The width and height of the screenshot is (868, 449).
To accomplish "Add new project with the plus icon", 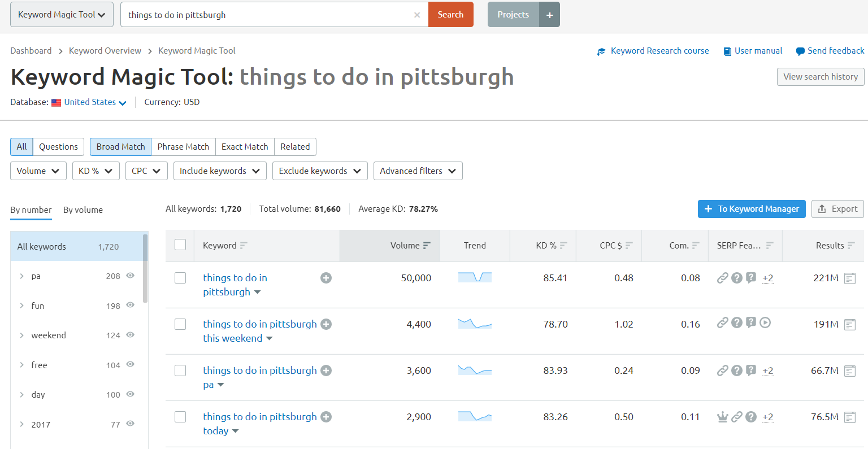I will click(549, 15).
